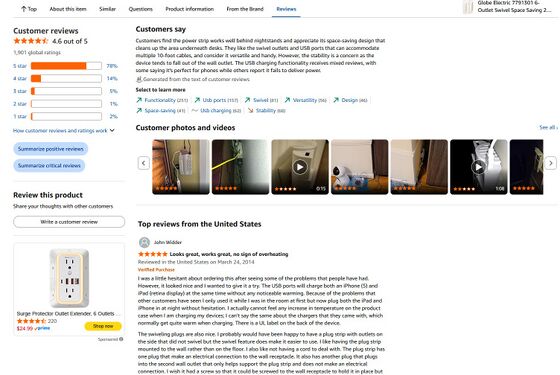This screenshot has height=375, width=560.
Task: Click the 4.6 out of 5 star rating
Action: pos(50,41)
